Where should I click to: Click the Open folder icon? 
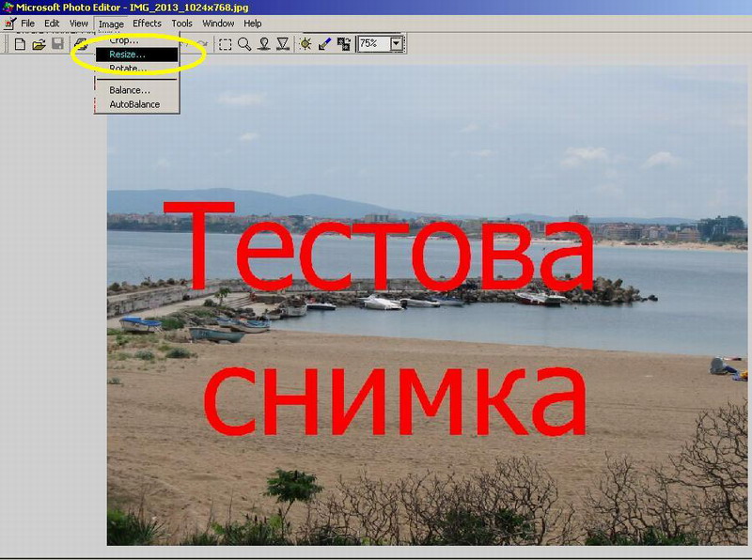tap(39, 44)
